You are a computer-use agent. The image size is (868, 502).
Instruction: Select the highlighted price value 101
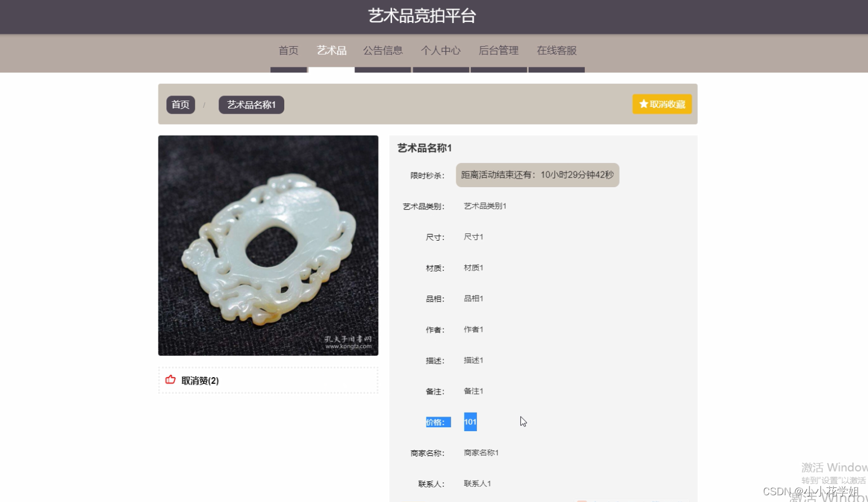click(470, 422)
